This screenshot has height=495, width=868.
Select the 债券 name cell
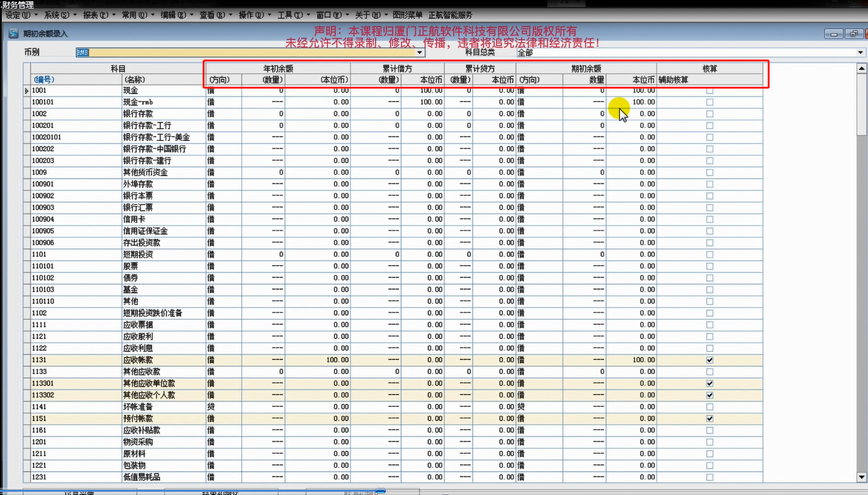(x=164, y=278)
